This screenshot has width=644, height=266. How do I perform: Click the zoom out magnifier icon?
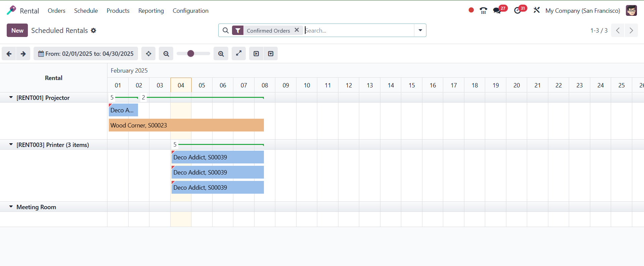[166, 54]
